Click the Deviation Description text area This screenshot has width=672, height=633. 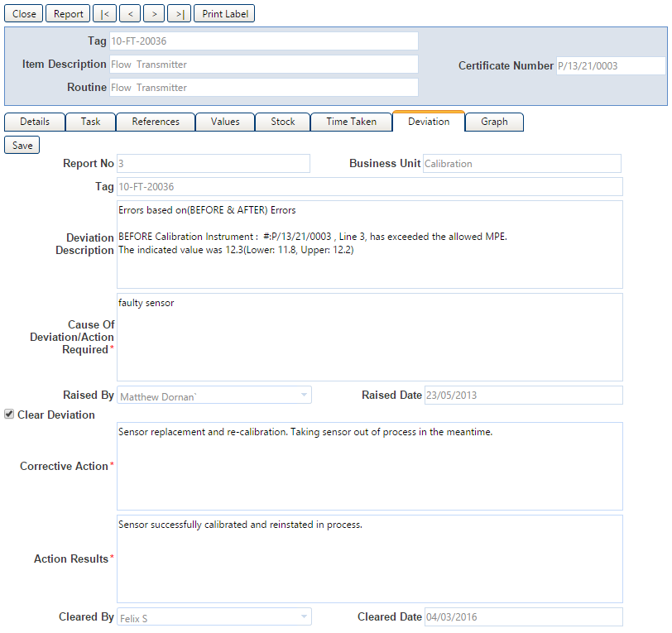(x=370, y=245)
